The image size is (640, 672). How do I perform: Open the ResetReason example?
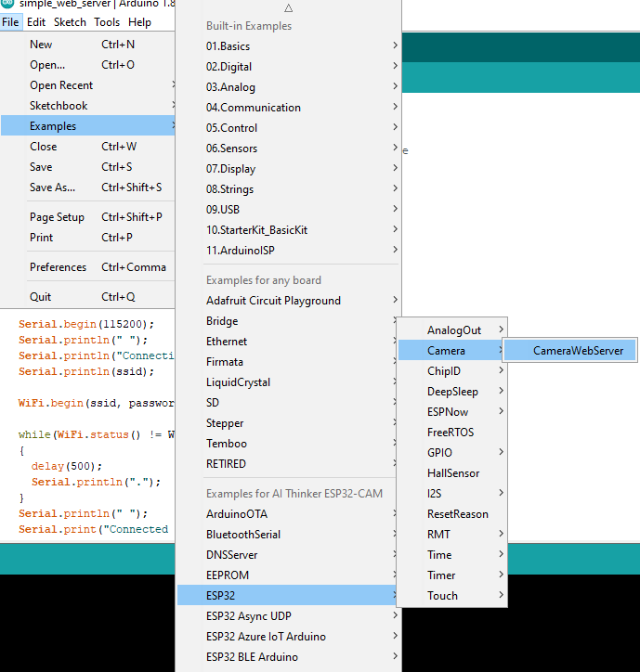point(452,514)
